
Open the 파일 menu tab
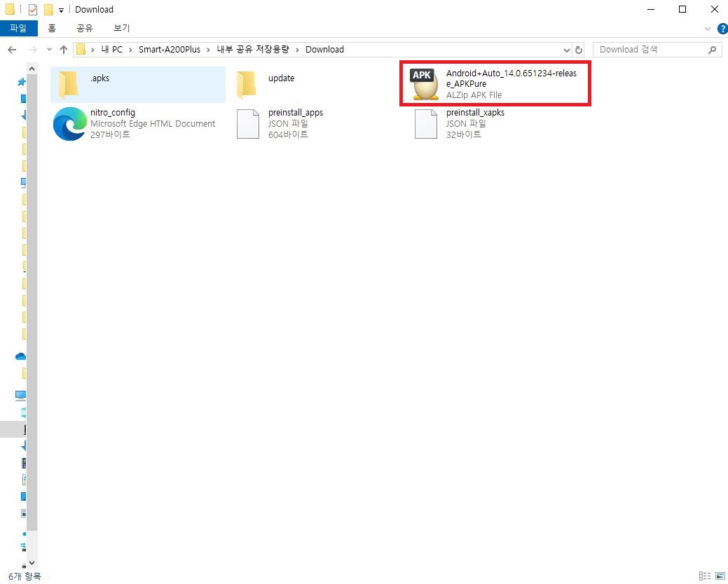pyautogui.click(x=18, y=29)
